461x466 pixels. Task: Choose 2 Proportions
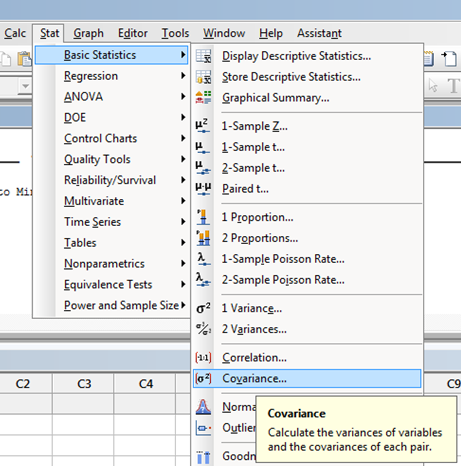pos(260,238)
